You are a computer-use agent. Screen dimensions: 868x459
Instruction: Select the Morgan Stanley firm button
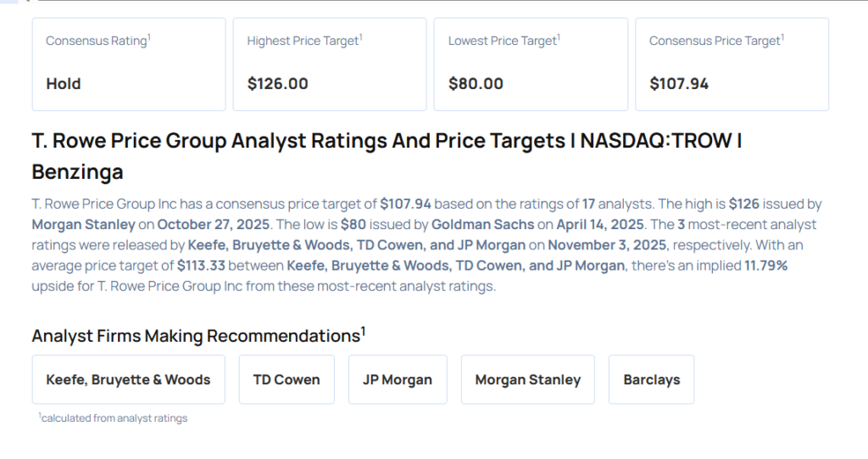pyautogui.click(x=527, y=379)
